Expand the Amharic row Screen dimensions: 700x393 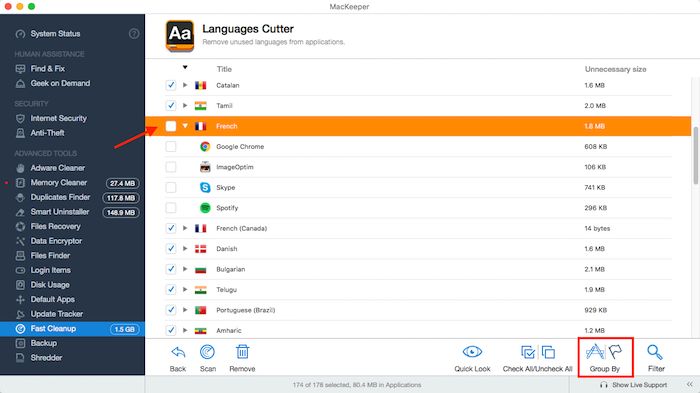pyautogui.click(x=185, y=330)
